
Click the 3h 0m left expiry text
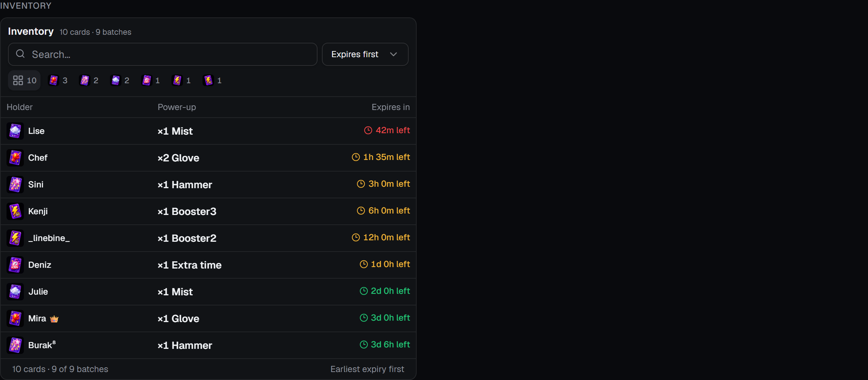click(389, 184)
